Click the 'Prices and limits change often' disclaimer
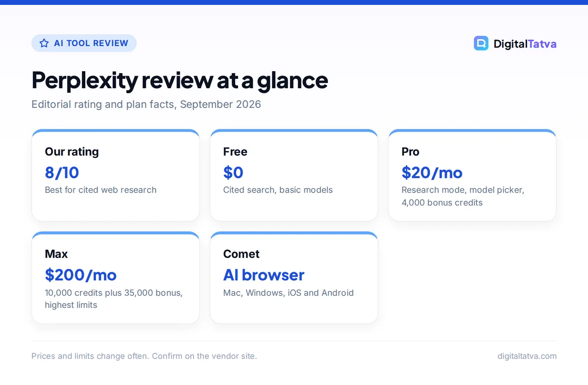This screenshot has height=385, width=588. (144, 356)
